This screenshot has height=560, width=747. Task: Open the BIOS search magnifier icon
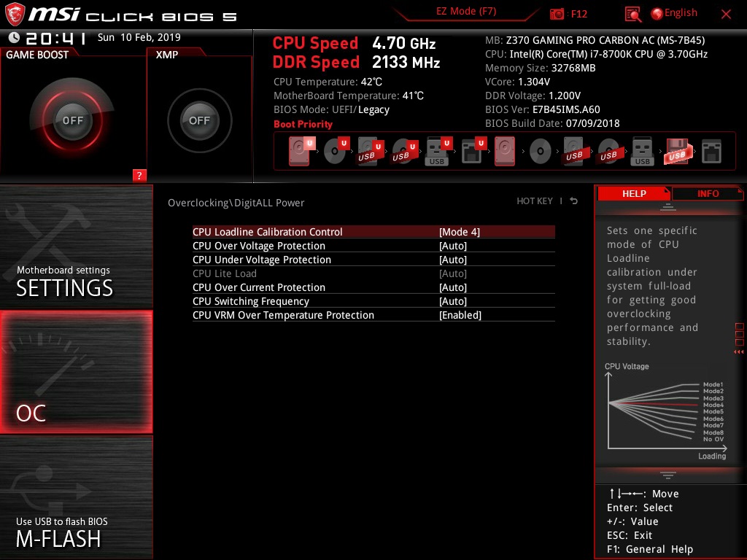632,14
